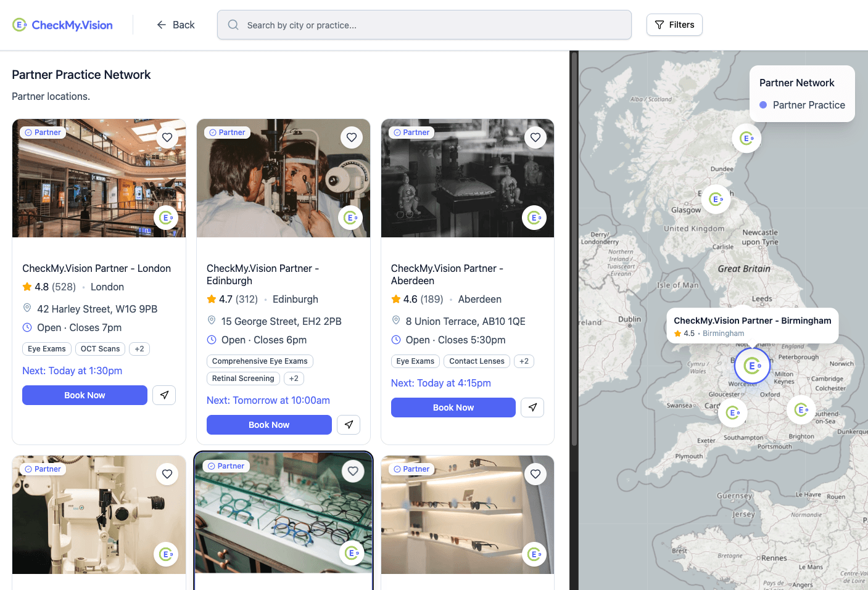Open the Aberdeen partner photo
The image size is (868, 590).
[468, 178]
